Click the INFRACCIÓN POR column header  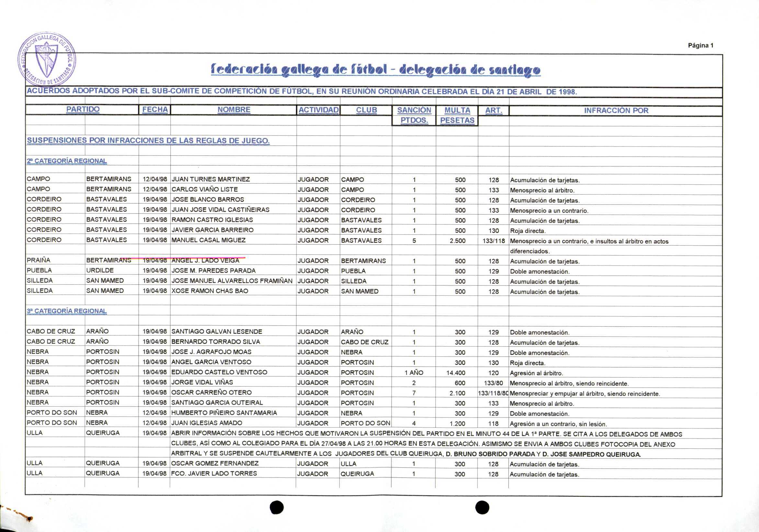point(616,111)
